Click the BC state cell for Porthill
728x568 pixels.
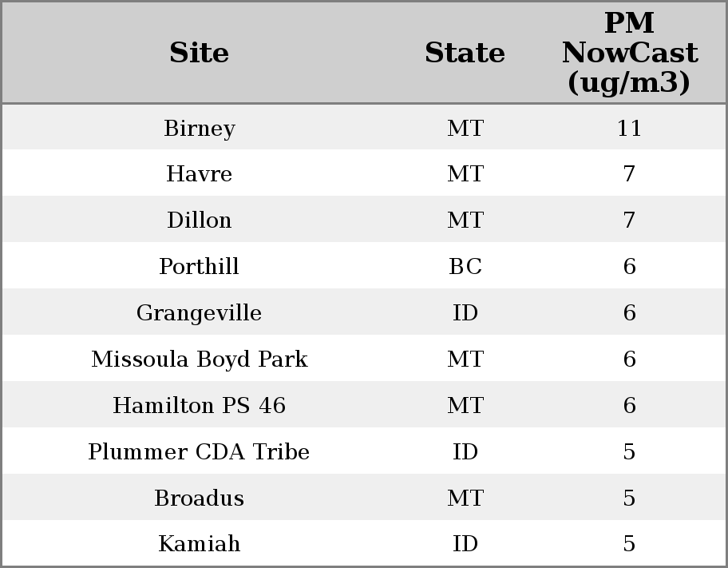(x=465, y=267)
